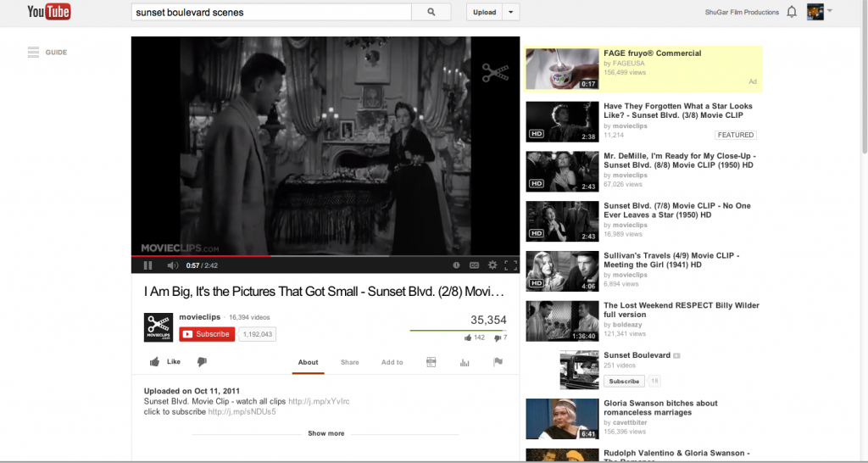Seek on the video progress bar
Image resolution: width=868 pixels, height=463 pixels.
[x=325, y=256]
